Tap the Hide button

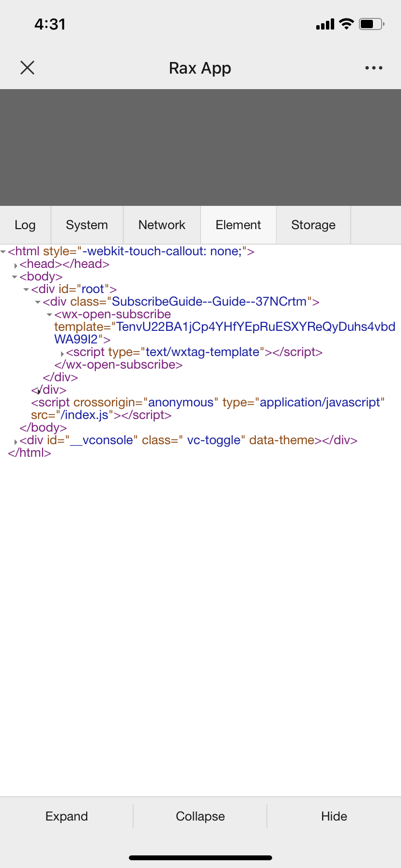pos(334,816)
